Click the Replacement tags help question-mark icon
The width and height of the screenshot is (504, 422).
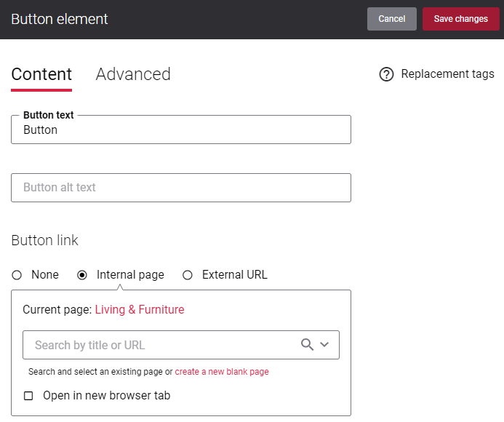coord(386,74)
